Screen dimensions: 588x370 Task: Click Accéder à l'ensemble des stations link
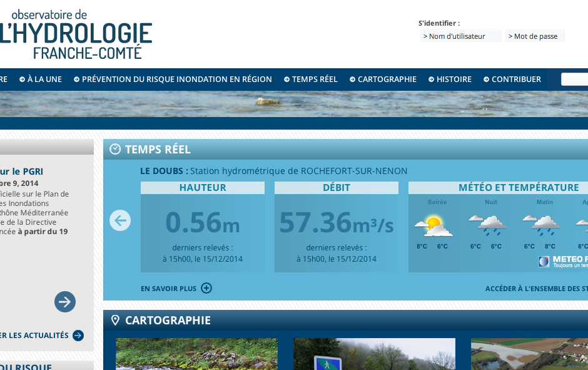[537, 289]
